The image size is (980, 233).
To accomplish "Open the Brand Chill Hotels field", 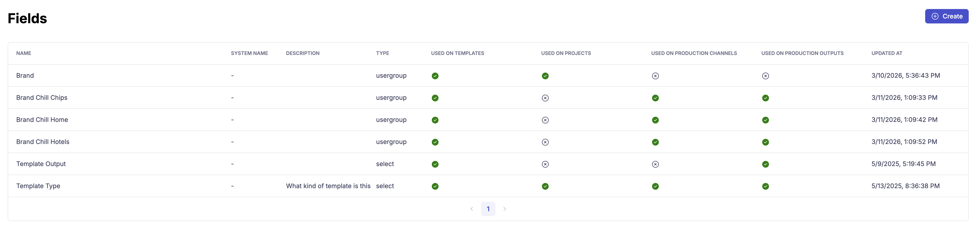I will [43, 142].
